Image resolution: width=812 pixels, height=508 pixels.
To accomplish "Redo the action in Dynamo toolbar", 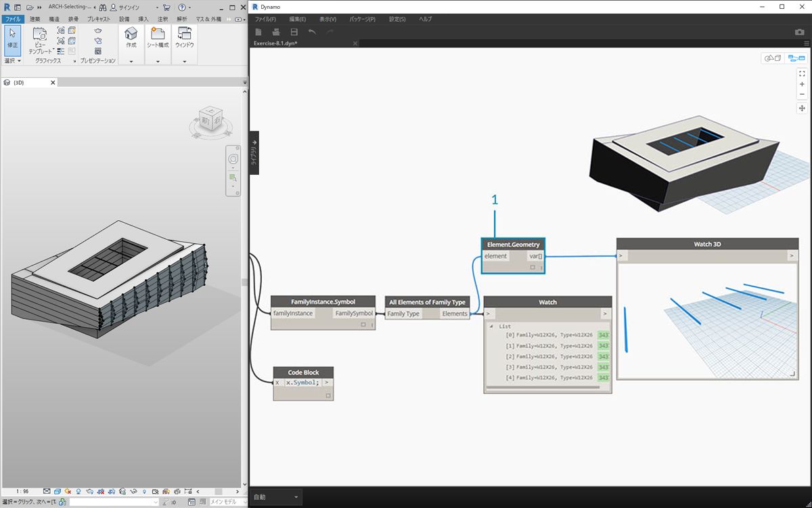I will coord(330,32).
